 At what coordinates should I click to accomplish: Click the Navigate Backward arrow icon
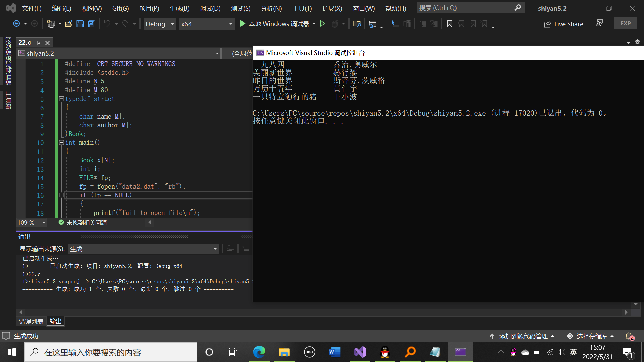tap(16, 24)
